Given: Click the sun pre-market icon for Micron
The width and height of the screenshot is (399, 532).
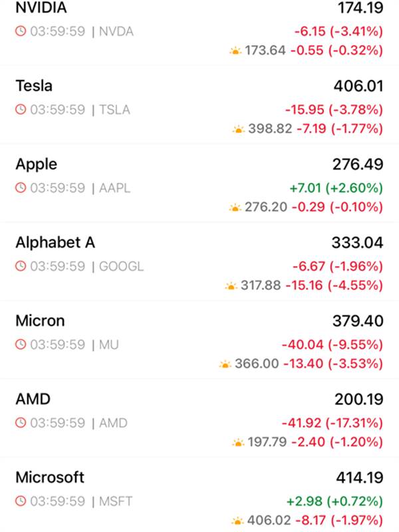Looking at the screenshot, I should point(224,364).
